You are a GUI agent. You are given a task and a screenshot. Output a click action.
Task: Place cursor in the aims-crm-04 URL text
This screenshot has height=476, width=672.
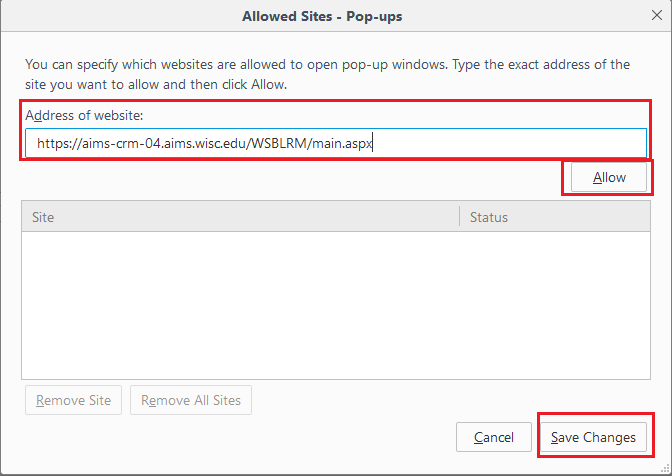pos(125,143)
